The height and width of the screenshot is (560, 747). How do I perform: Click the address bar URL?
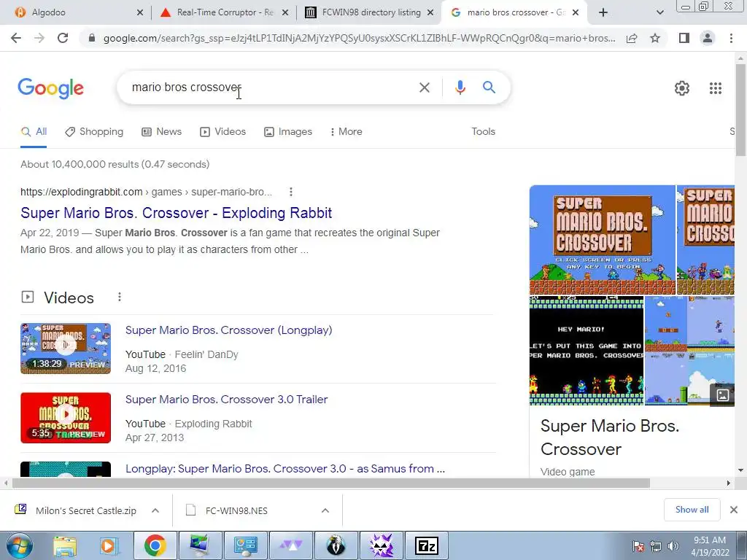(359, 38)
